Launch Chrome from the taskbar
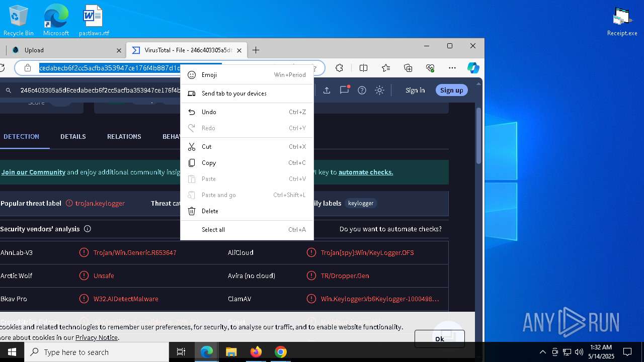 point(281,352)
